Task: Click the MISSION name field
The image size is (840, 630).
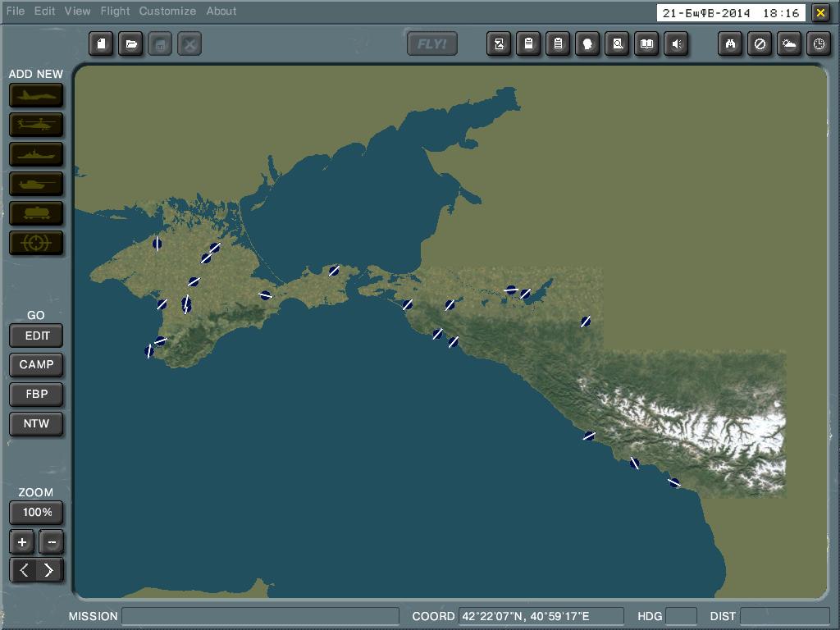Action: (260, 616)
